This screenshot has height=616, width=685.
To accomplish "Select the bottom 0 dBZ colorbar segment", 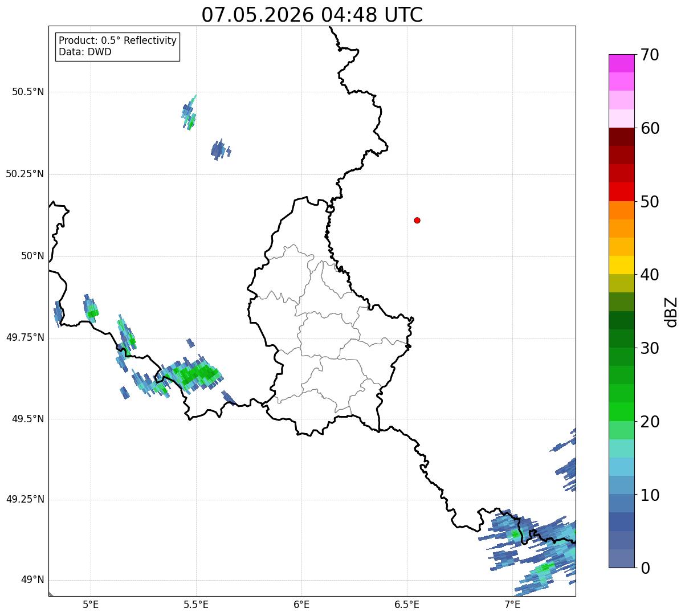I will (x=621, y=558).
